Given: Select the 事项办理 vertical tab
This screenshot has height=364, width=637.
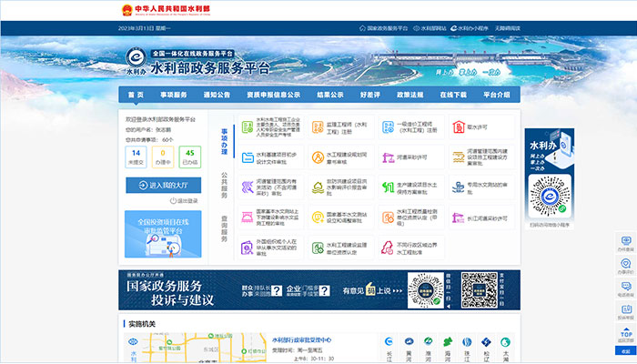Looking at the screenshot, I should [x=224, y=141].
